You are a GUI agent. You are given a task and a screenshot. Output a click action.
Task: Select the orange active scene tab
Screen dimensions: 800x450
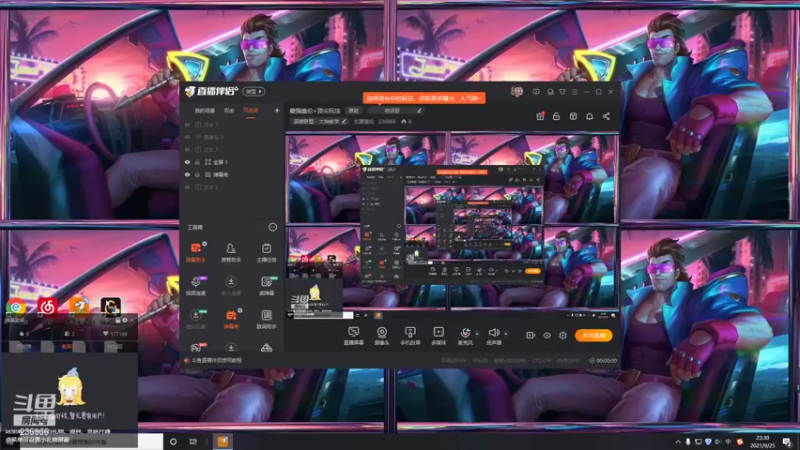(x=251, y=111)
